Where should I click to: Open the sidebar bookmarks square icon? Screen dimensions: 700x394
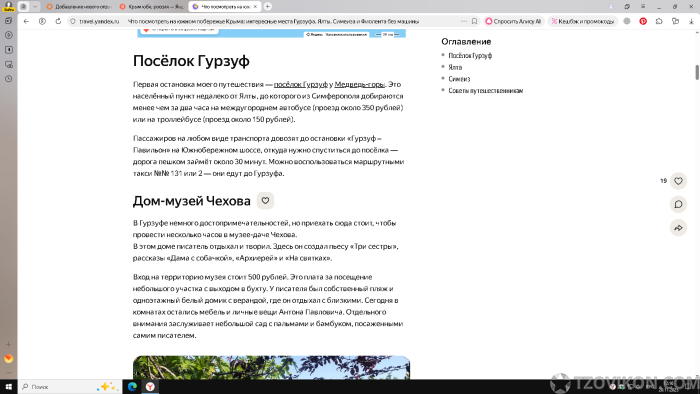[8, 50]
